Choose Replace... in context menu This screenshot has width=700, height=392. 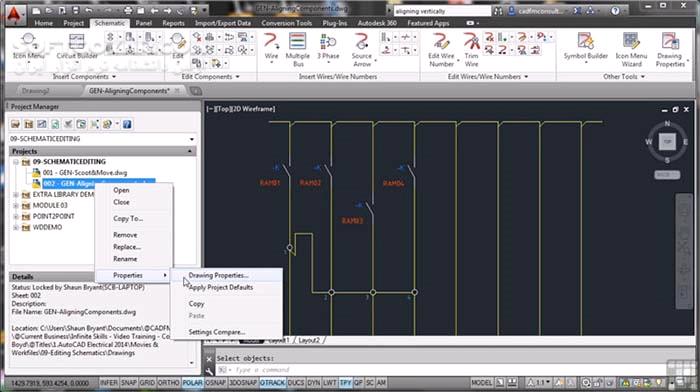[127, 247]
